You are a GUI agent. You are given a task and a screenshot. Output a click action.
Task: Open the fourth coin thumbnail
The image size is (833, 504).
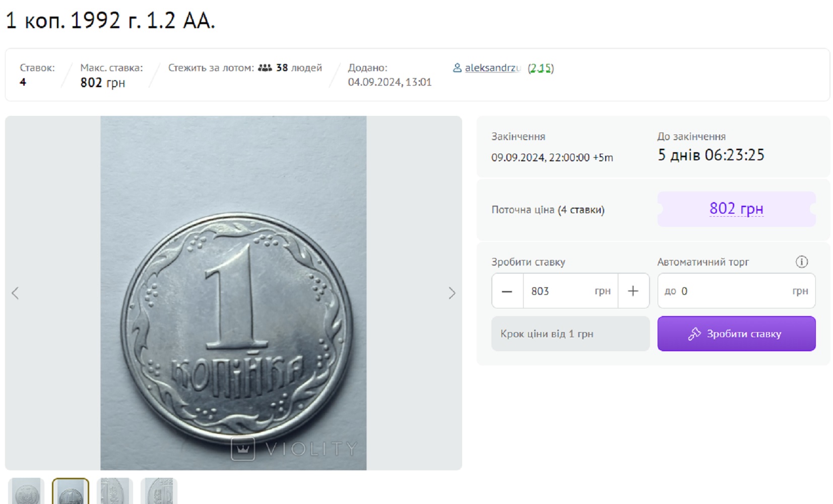[159, 492]
